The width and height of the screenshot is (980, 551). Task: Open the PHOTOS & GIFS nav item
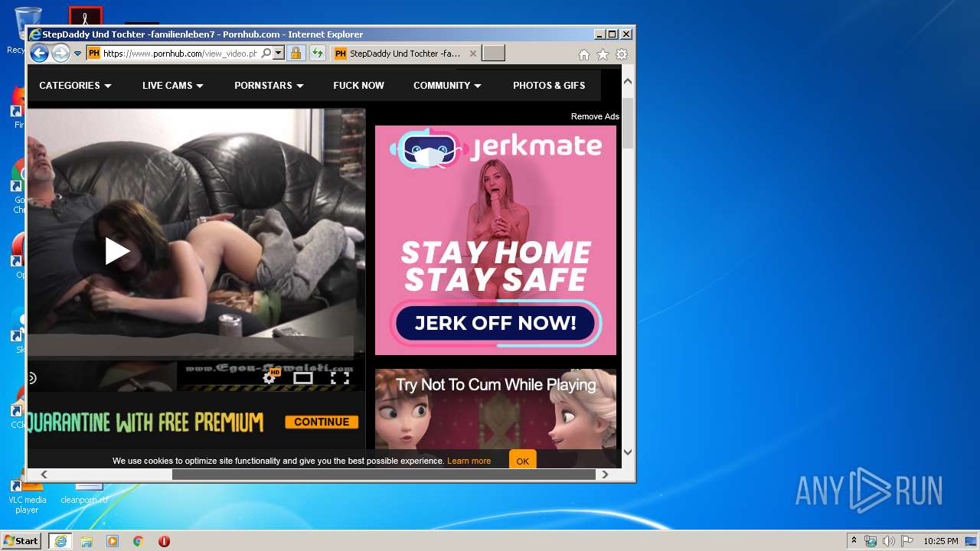pyautogui.click(x=549, y=86)
